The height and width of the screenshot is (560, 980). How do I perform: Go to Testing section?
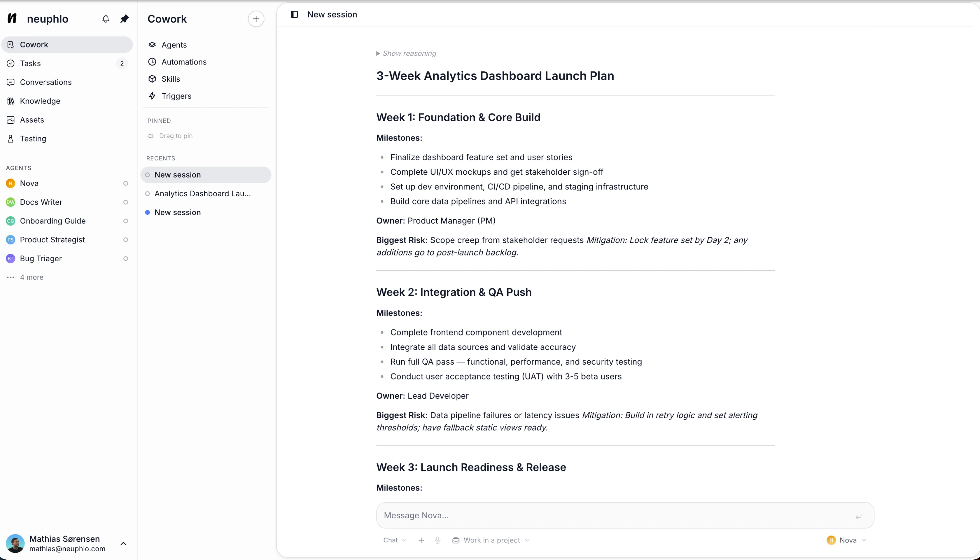pyautogui.click(x=67, y=139)
